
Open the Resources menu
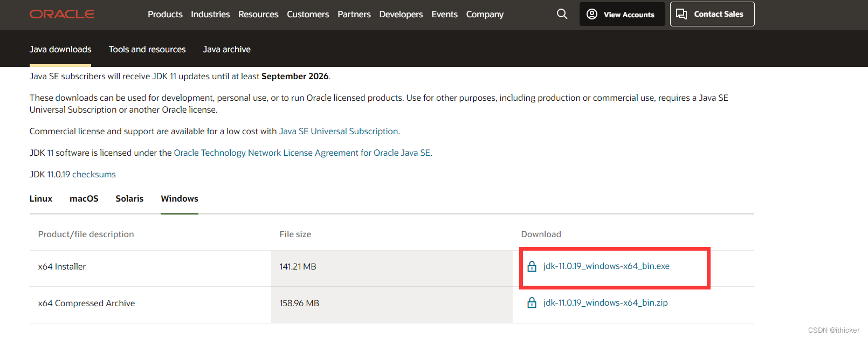258,14
